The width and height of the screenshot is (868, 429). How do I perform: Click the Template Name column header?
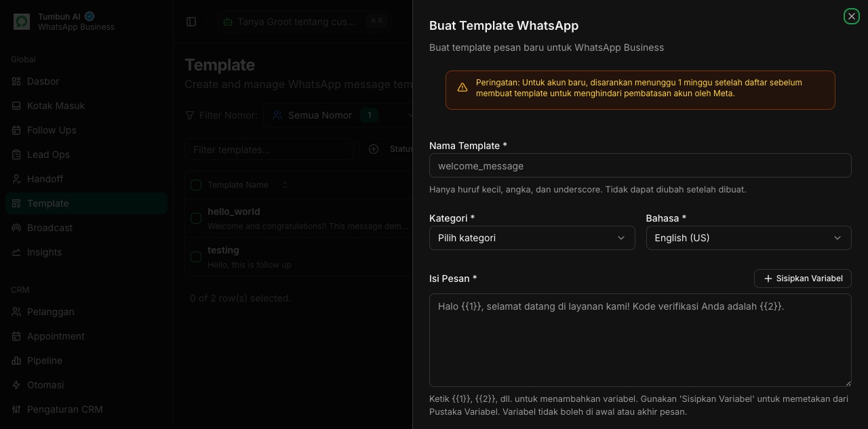(x=238, y=185)
